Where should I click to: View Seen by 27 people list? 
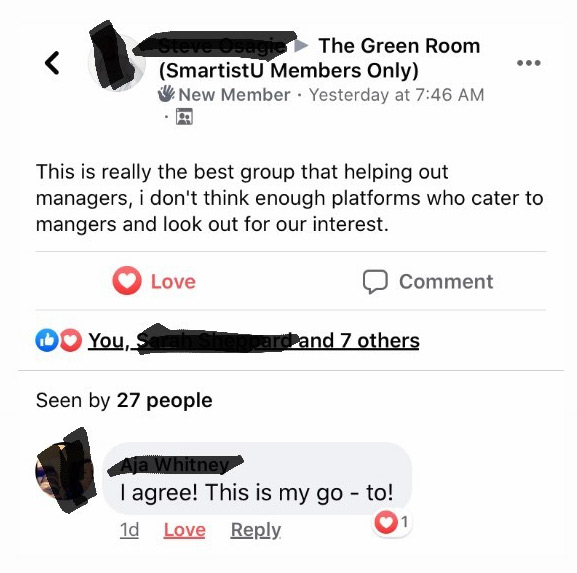[x=124, y=400]
